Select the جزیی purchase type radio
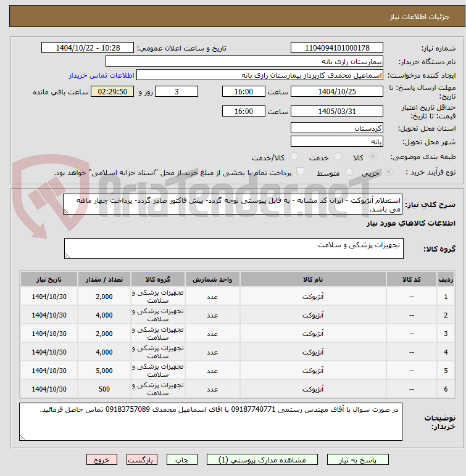 tap(388, 172)
